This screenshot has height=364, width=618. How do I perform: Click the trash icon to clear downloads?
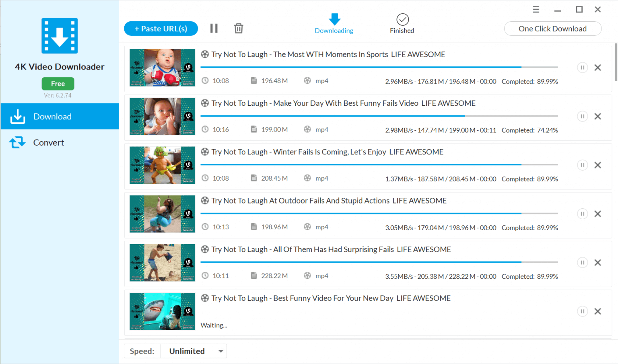239,28
